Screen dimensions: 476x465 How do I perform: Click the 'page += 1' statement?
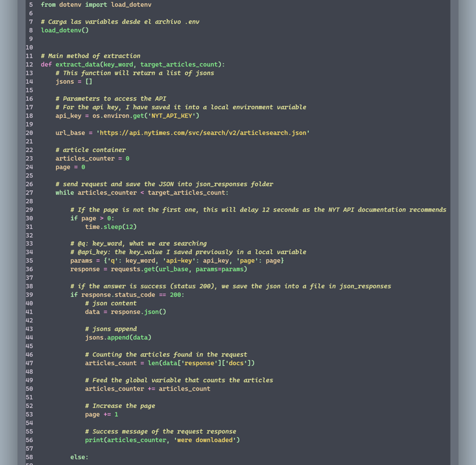click(101, 415)
